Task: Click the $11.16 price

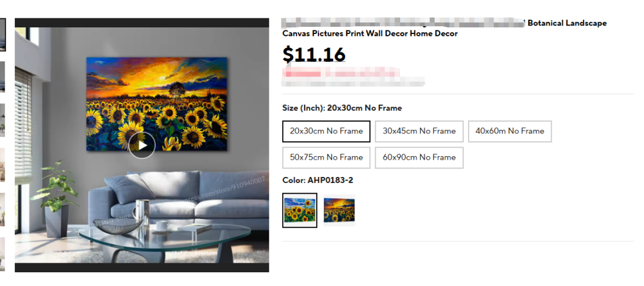Action: click(314, 55)
